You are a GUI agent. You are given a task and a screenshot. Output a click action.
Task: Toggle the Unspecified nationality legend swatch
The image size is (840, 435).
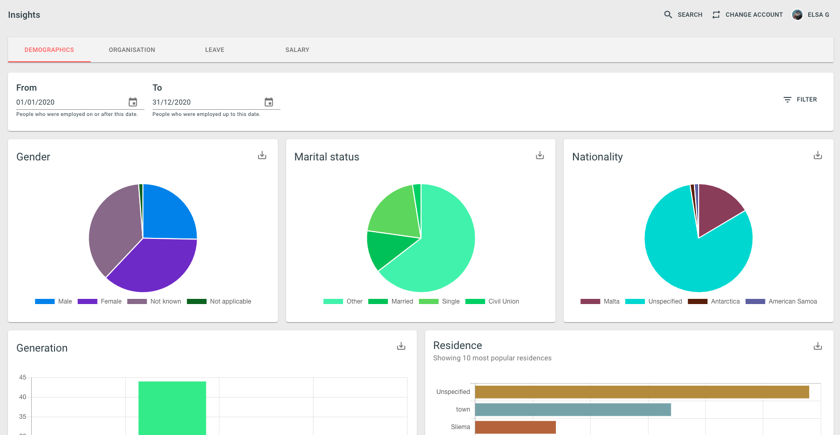(x=635, y=302)
